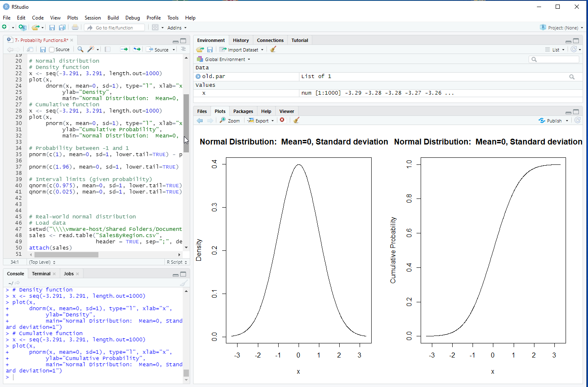Save the script using editor toolbar disk icon
Image resolution: width=588 pixels, height=387 pixels.
(x=43, y=49)
